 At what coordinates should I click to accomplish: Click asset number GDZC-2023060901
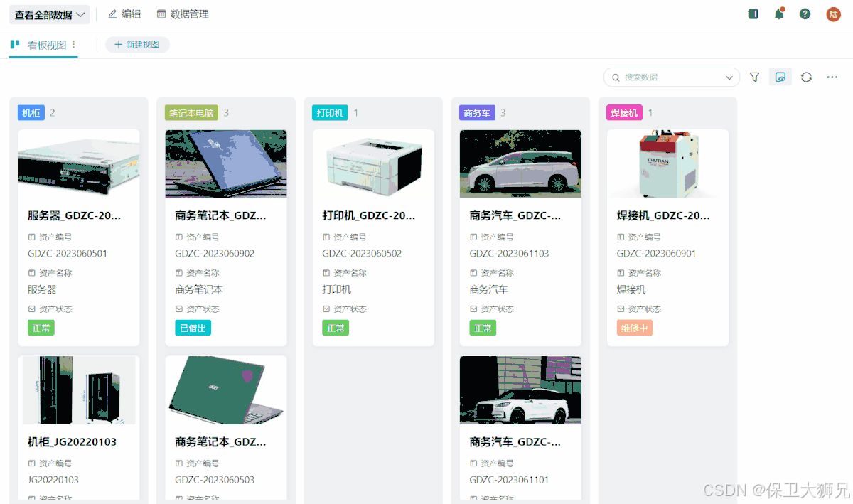656,254
